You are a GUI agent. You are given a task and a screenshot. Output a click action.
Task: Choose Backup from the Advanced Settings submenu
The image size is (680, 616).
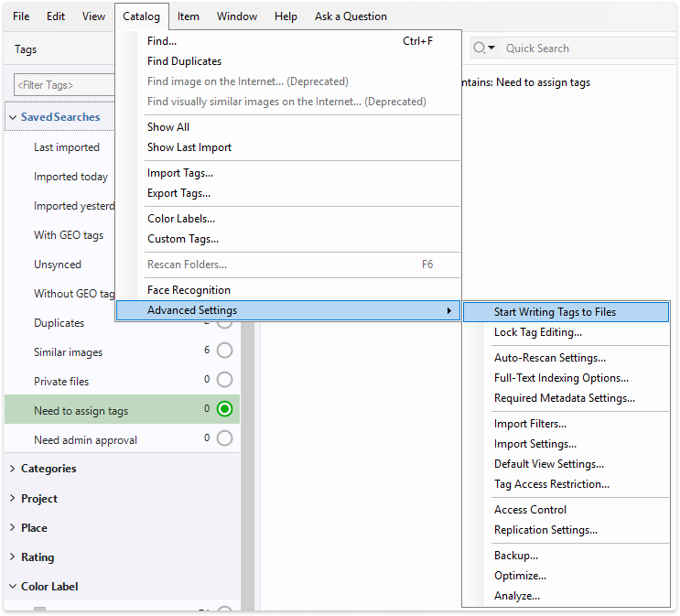[515, 556]
